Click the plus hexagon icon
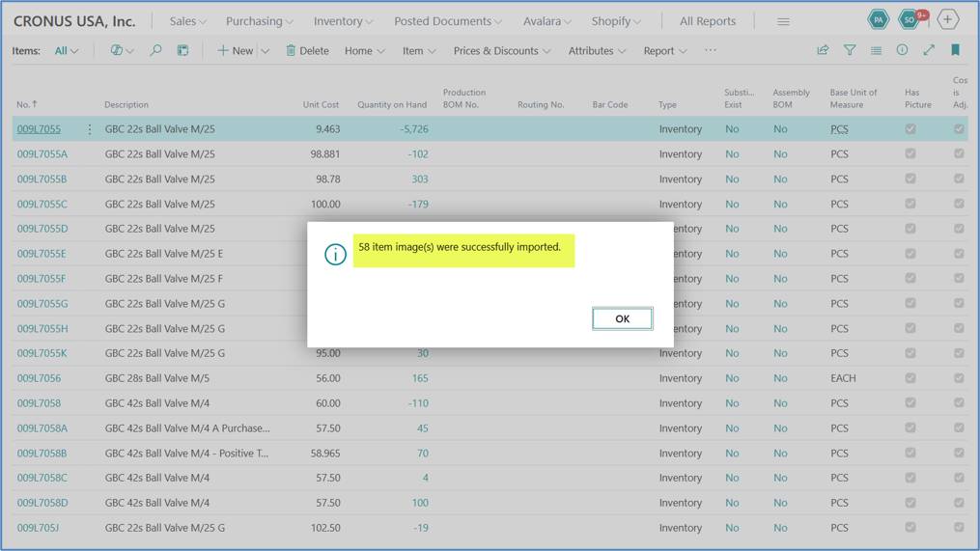This screenshot has height=551, width=980. [947, 20]
